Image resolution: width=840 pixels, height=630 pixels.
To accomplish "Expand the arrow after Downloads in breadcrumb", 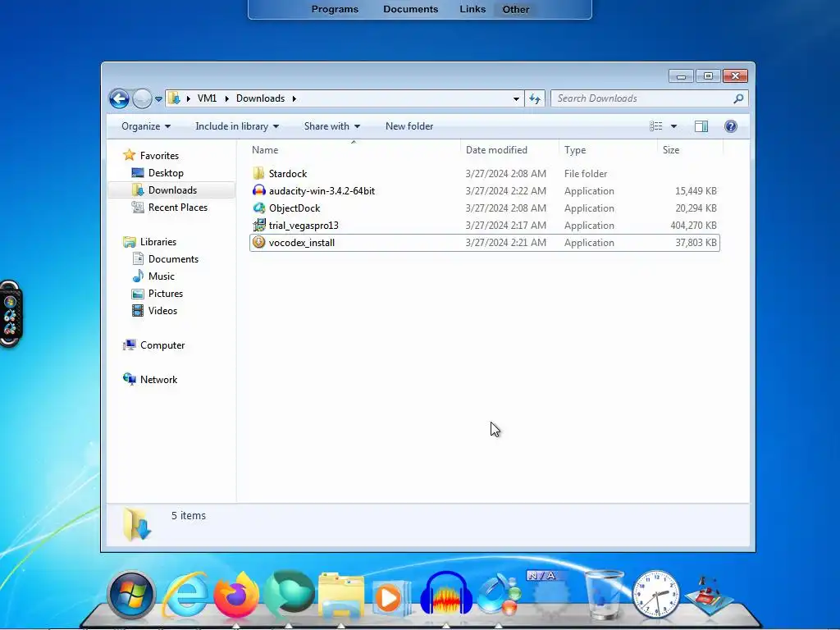I will (x=294, y=98).
